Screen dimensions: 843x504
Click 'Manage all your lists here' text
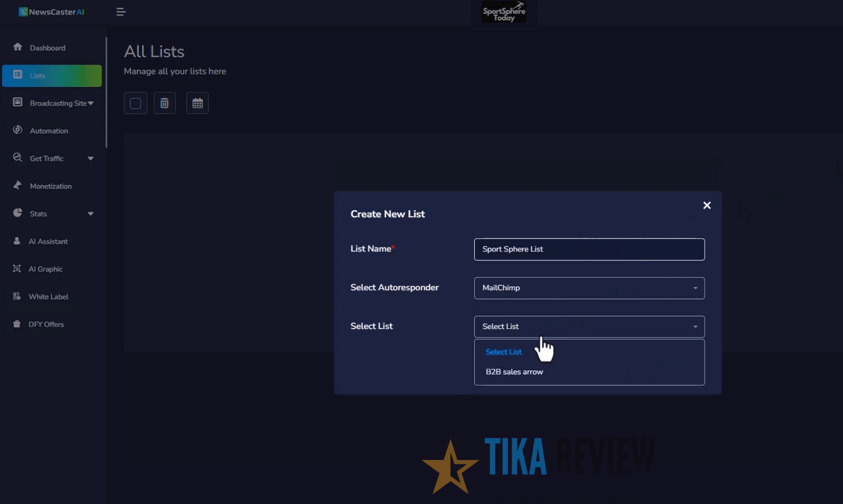[175, 71]
